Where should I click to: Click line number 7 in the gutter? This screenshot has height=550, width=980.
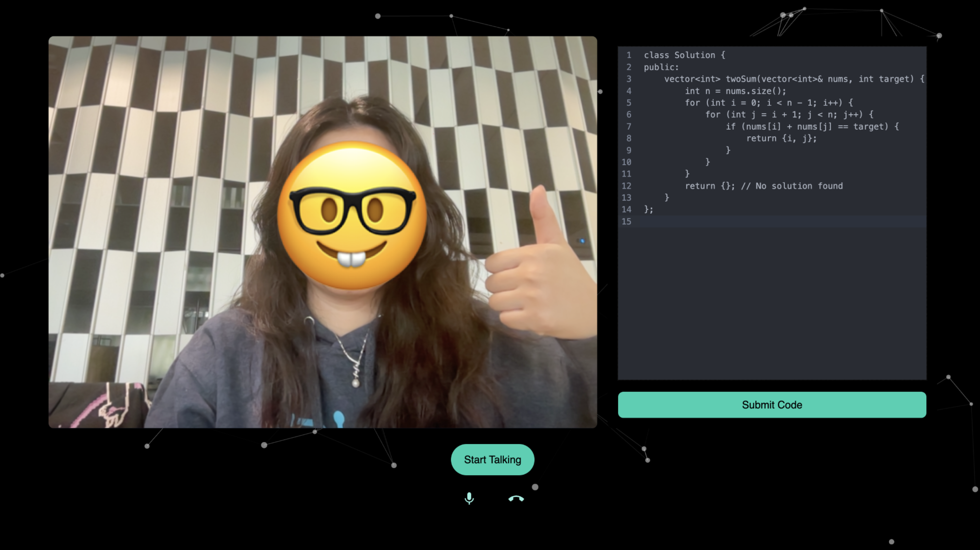629,126
